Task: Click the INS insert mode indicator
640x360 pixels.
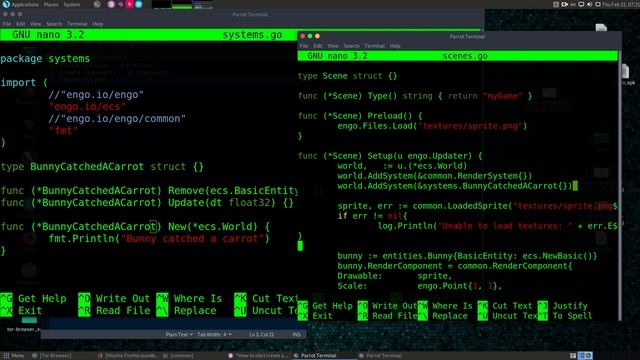Action: click(297, 334)
